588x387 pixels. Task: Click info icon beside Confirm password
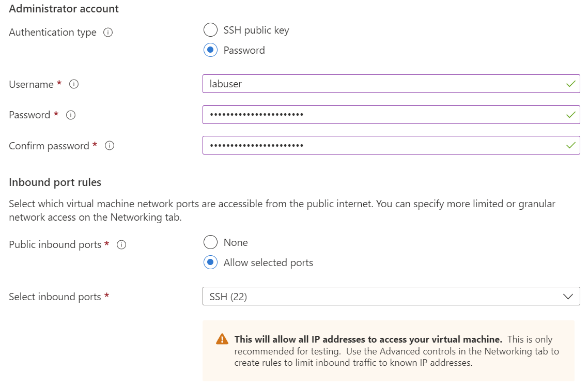click(110, 146)
